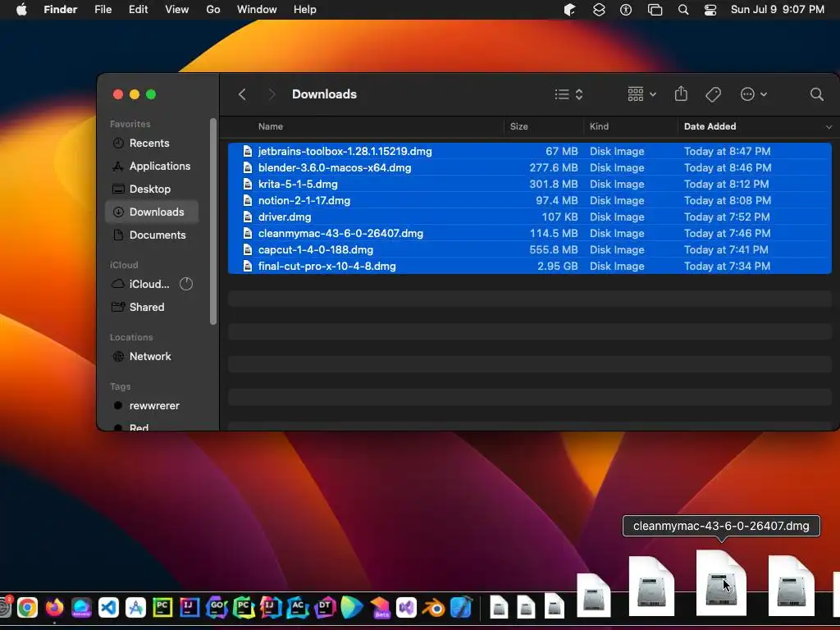Open the list view switcher dropdown

(569, 94)
